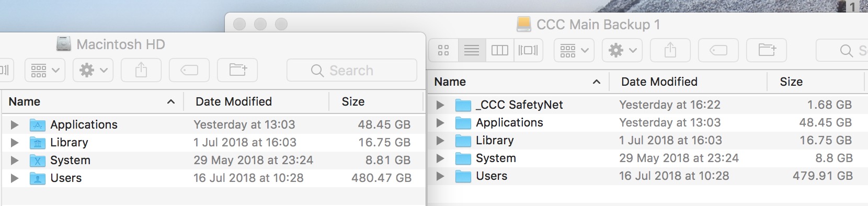Expand System folder in CCC Main Backup window
Screen dimensions: 868x206
click(440, 158)
